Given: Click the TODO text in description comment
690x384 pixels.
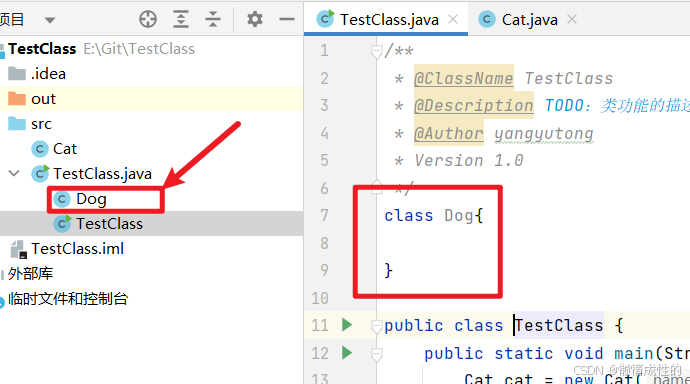Looking at the screenshot, I should (564, 106).
